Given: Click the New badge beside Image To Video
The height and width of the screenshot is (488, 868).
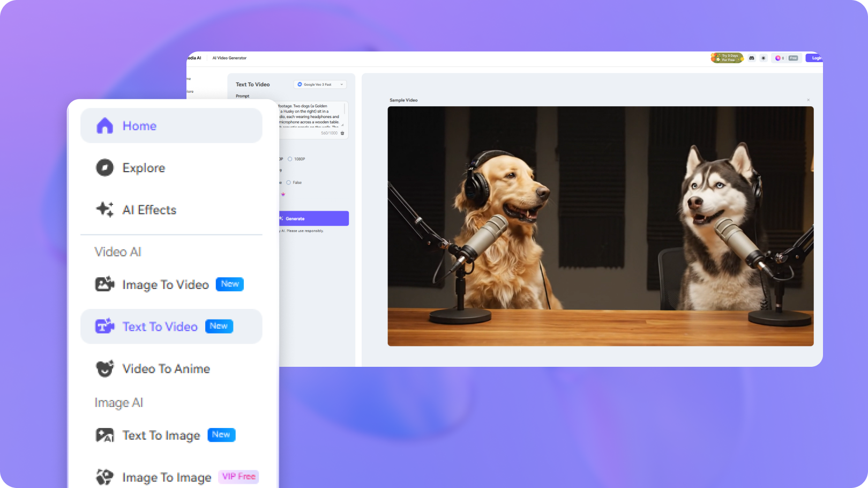Looking at the screenshot, I should point(230,284).
